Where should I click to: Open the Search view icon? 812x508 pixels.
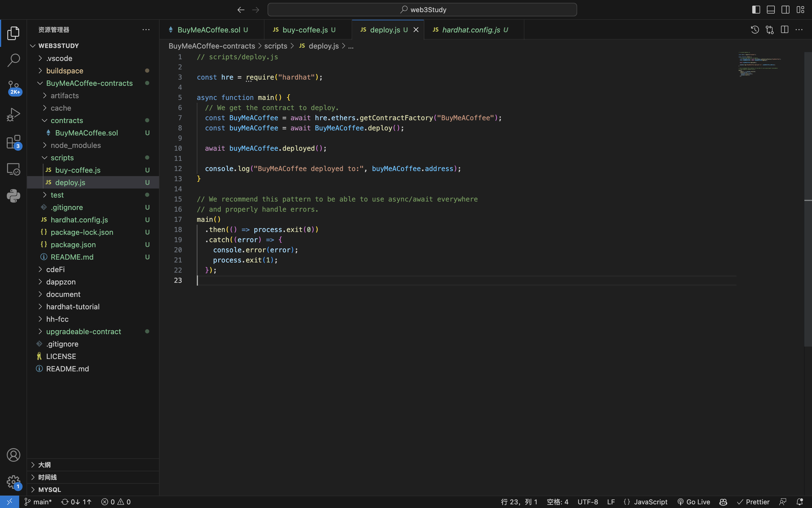pos(14,60)
